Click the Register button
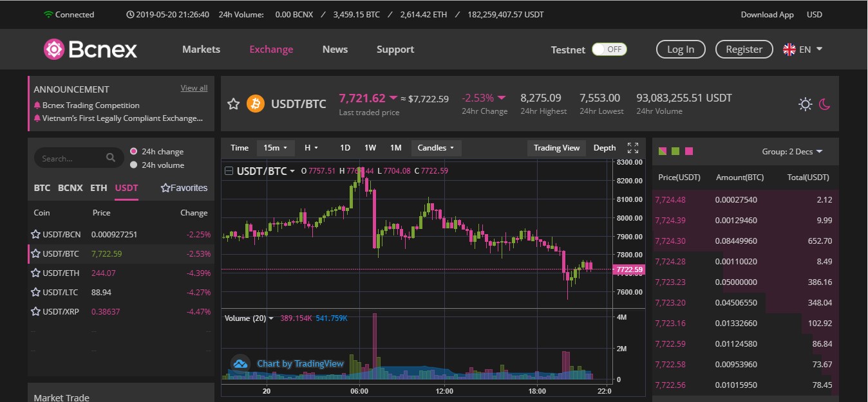Viewport: 868px width, 402px height. tap(744, 49)
